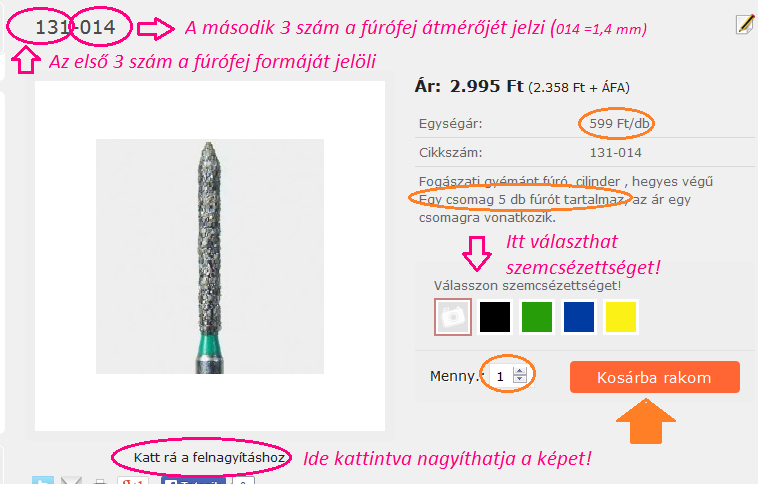758x484 pixels.
Task: Click the 131-014 product title
Action: pyautogui.click(x=75, y=28)
